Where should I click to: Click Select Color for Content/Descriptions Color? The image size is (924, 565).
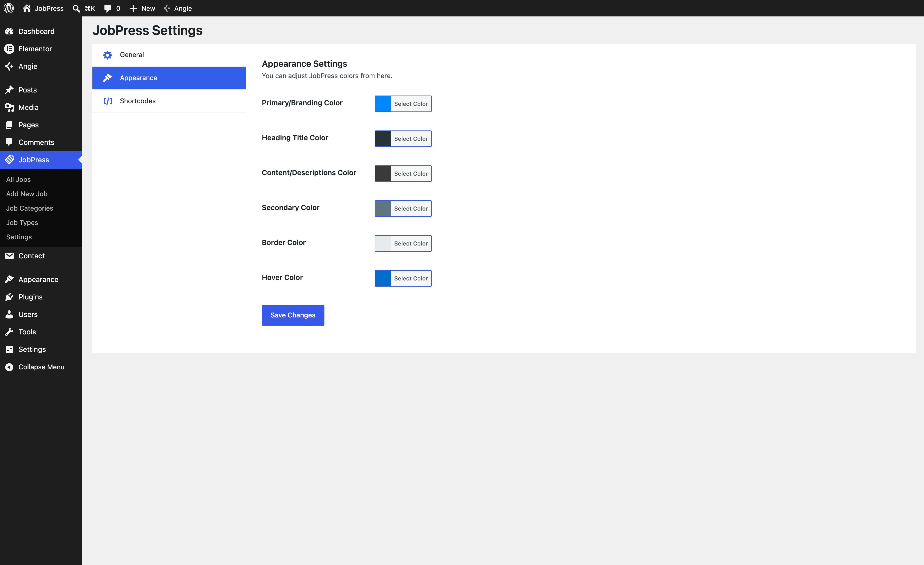(411, 174)
